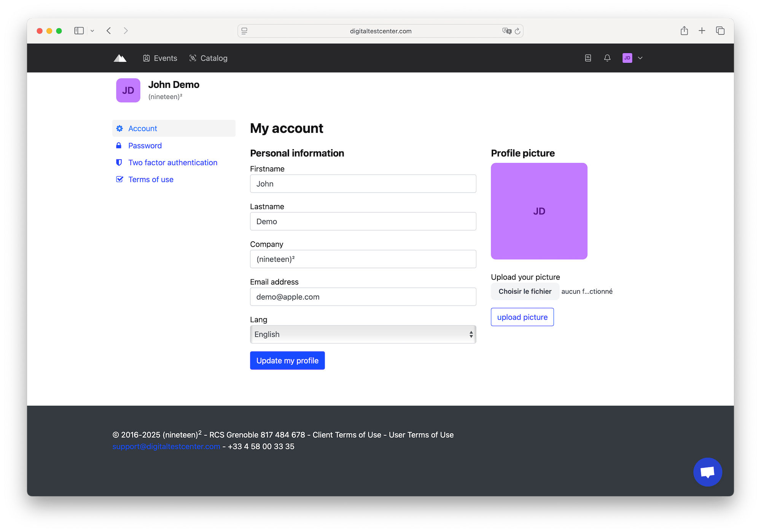
Task: Open the Lang English dropdown
Action: pyautogui.click(x=363, y=334)
